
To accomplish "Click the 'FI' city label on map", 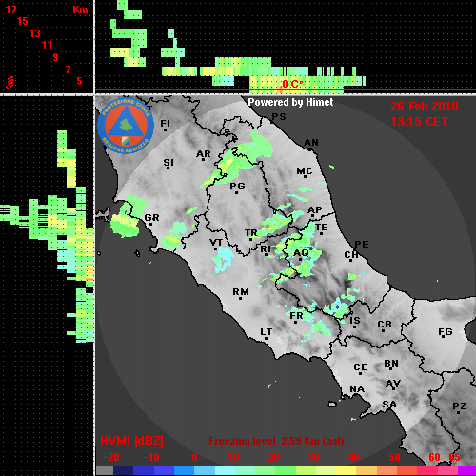I will point(165,123).
